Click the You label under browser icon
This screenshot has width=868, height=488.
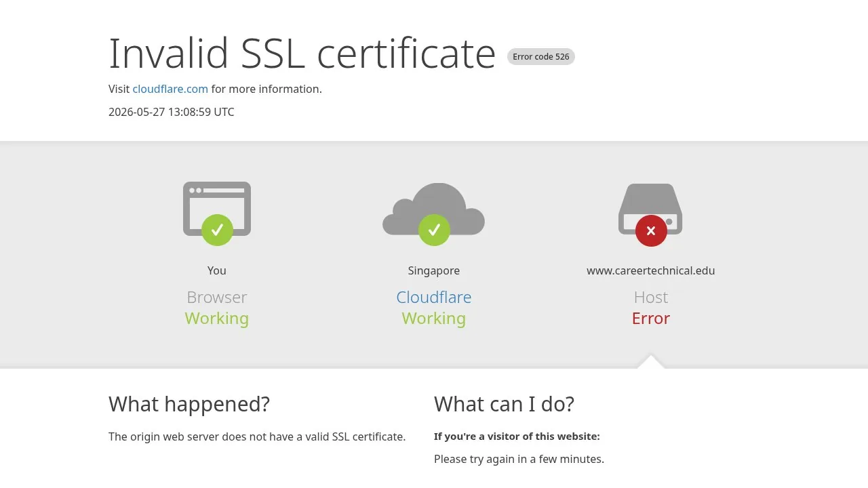pyautogui.click(x=217, y=270)
